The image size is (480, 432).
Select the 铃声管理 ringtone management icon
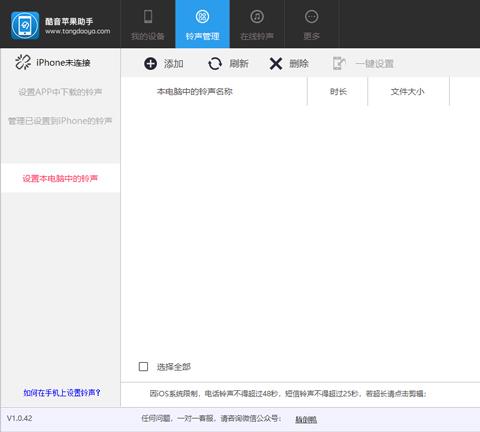(202, 16)
